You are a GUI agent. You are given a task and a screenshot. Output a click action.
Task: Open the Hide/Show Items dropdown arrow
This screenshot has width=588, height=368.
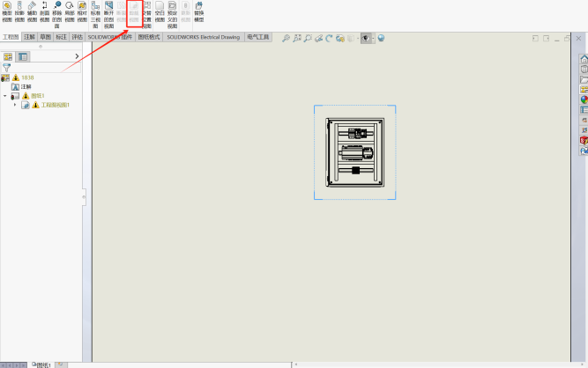(x=373, y=38)
